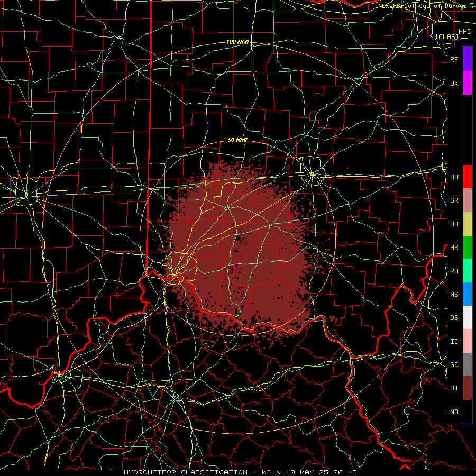Click the "[CLAS]" label above legend

[447, 36]
